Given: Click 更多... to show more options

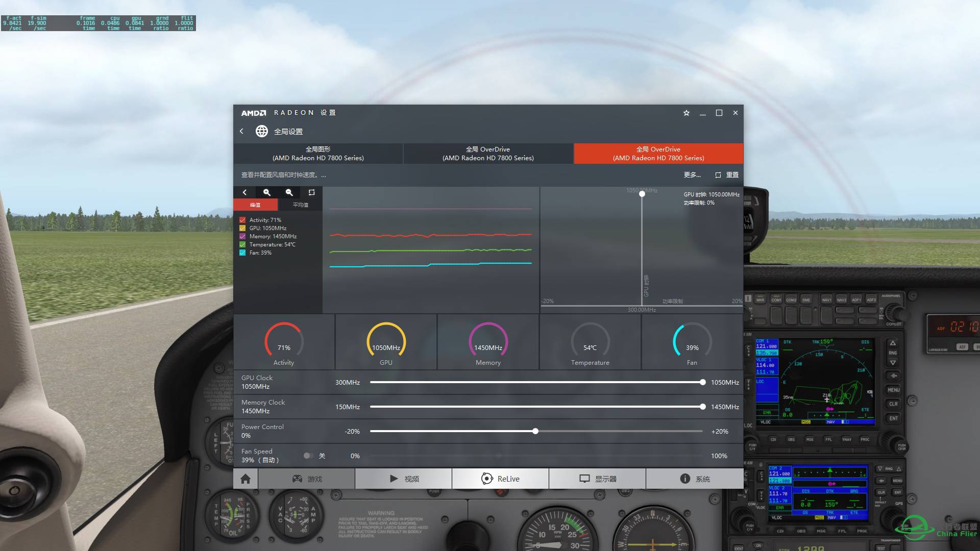Looking at the screenshot, I should 692,174.
